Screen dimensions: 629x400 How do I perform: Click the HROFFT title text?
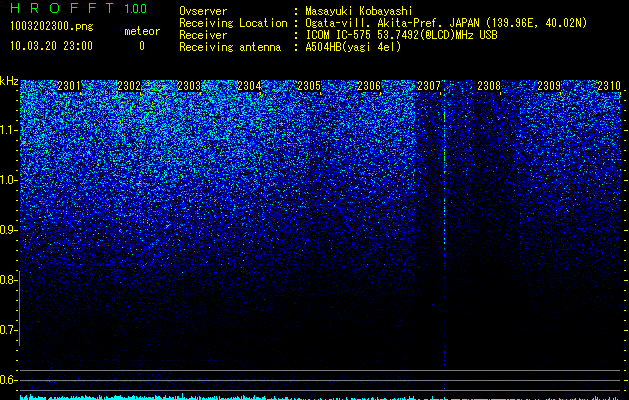click(x=63, y=8)
